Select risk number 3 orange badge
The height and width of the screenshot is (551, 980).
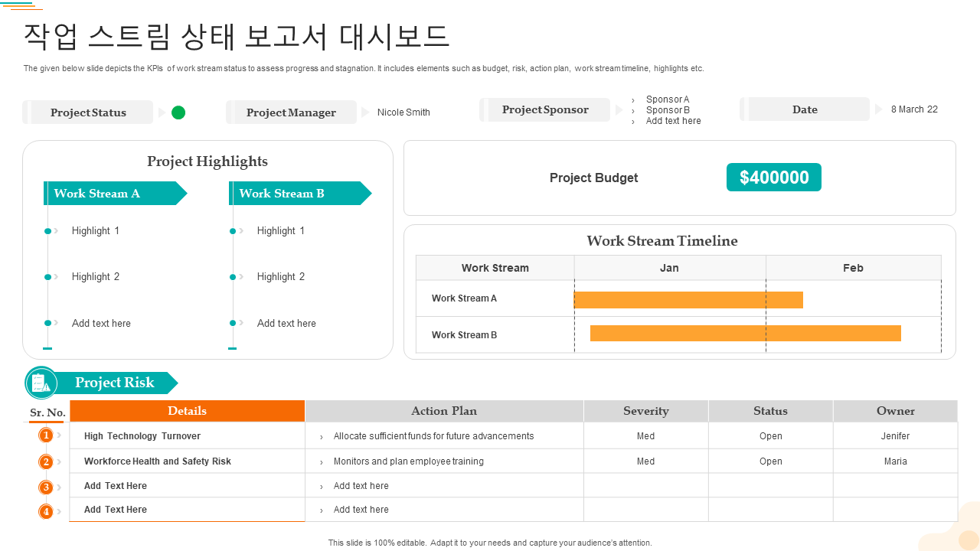pos(46,487)
